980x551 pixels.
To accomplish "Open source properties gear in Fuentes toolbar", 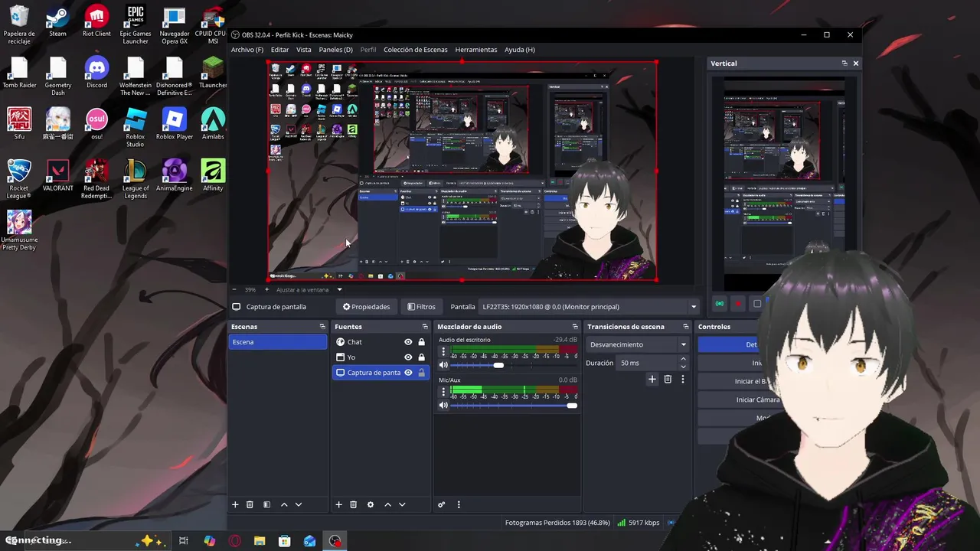I will tap(371, 504).
